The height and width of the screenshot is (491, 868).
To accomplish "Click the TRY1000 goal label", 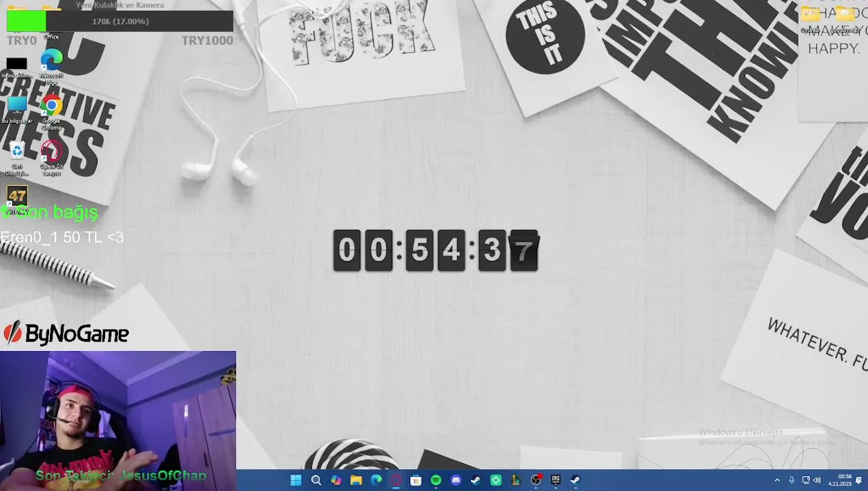I will (x=207, y=41).
